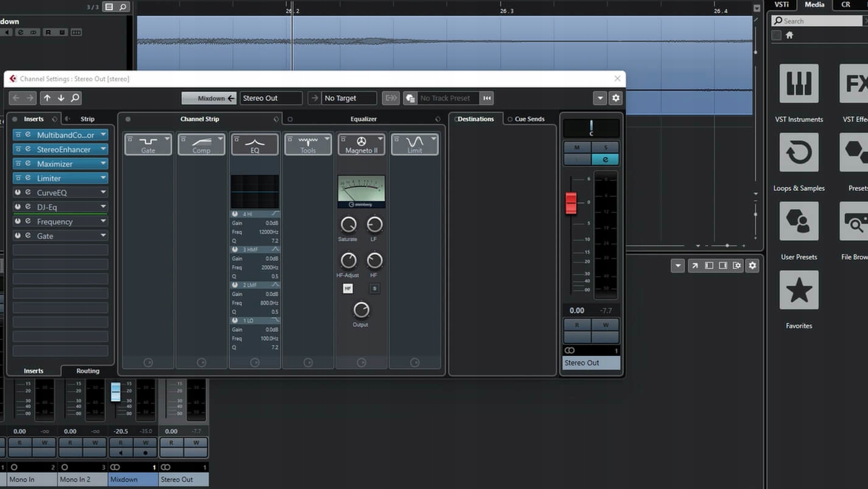Open Channel Settings gear options
This screenshot has width=868, height=489.
pos(615,98)
